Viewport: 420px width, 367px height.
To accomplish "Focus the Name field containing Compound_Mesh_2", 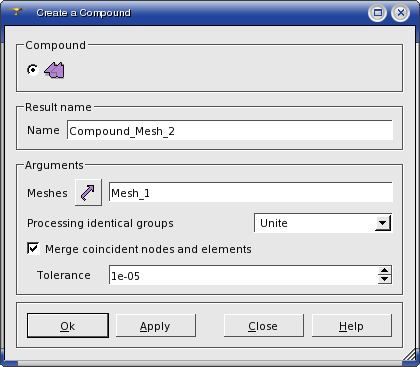I will (x=230, y=130).
